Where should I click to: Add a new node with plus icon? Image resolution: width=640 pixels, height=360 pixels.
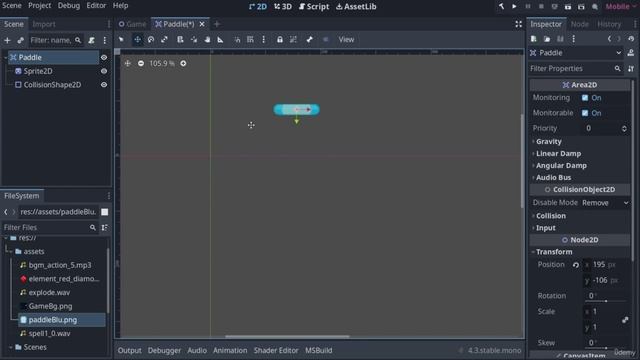click(7, 40)
